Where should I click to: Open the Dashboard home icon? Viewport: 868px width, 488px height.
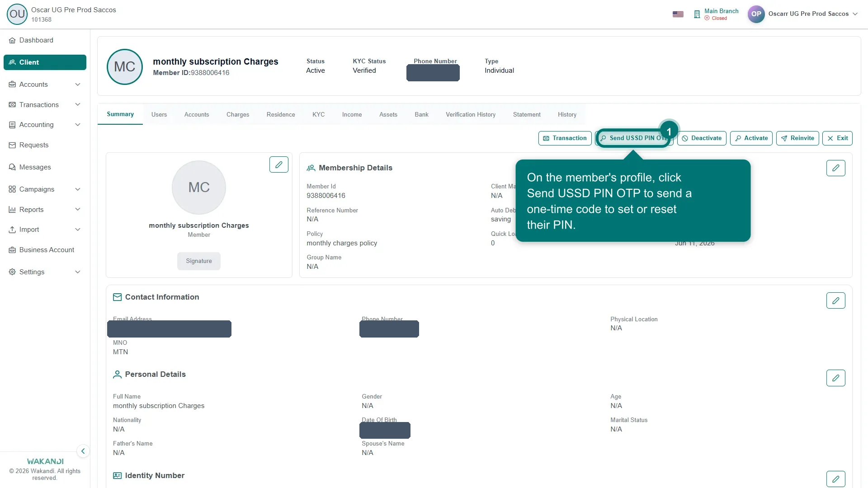[12, 41]
